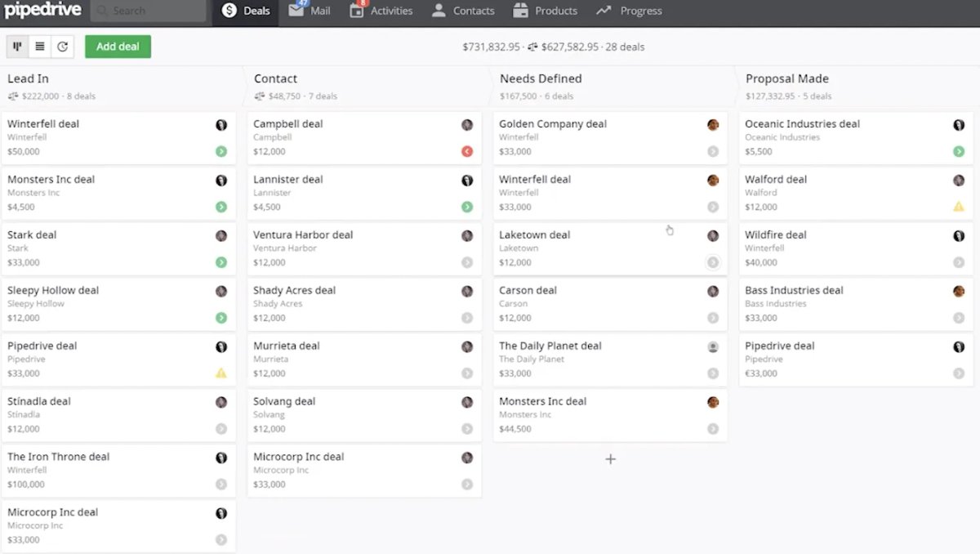
Task: Switch to pipeline view icon
Action: point(17,47)
